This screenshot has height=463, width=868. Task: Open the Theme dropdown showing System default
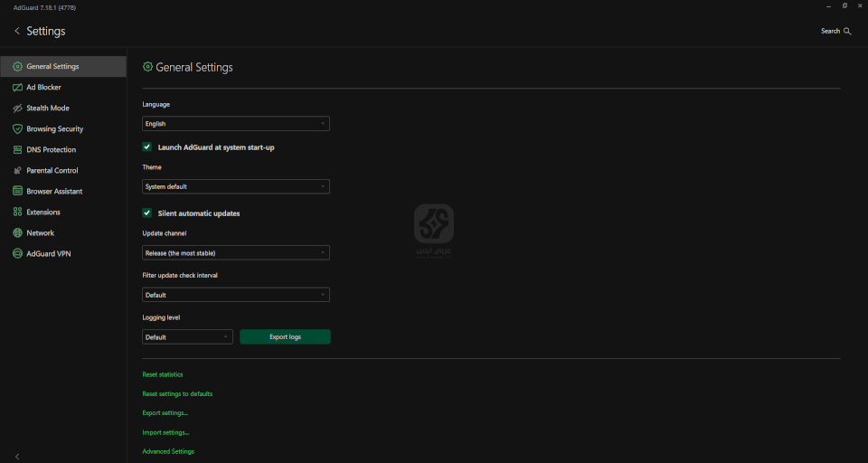tap(236, 186)
